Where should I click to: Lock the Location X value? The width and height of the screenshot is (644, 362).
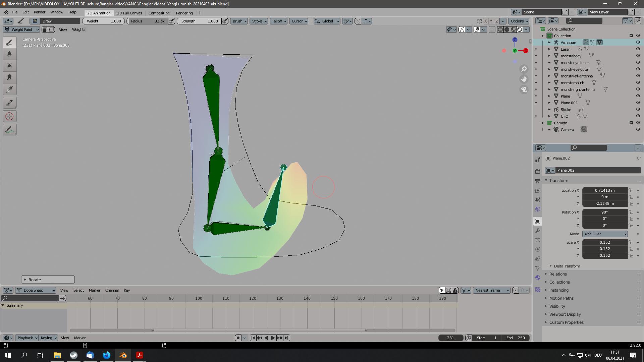click(631, 190)
